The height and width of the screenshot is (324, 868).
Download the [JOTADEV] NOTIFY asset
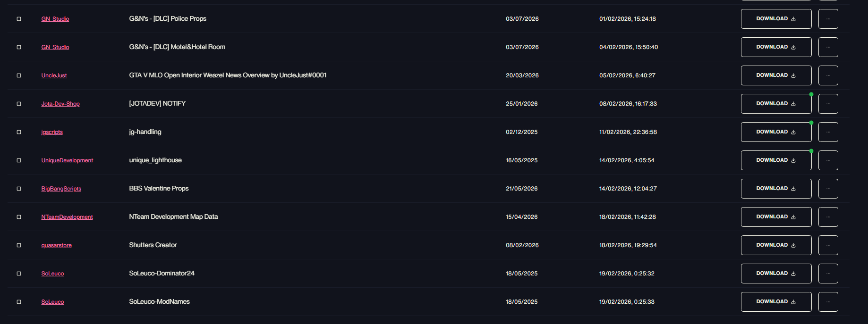776,104
